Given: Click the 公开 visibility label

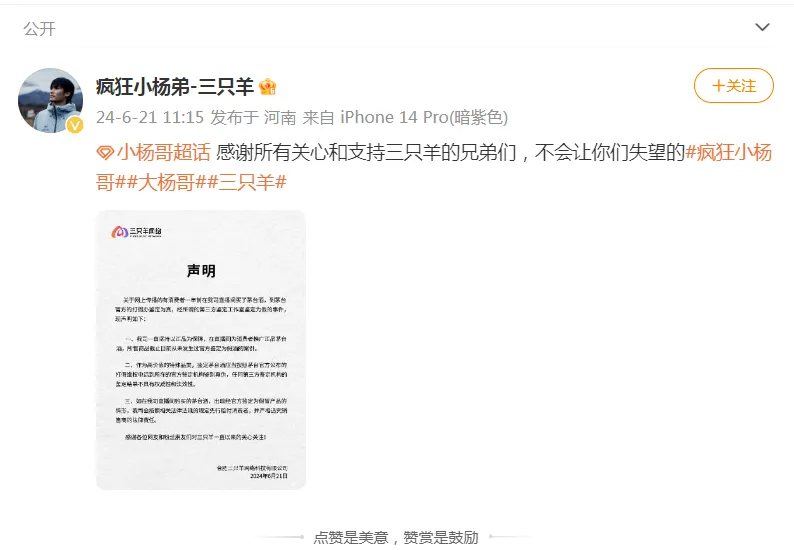Looking at the screenshot, I should click(39, 29).
